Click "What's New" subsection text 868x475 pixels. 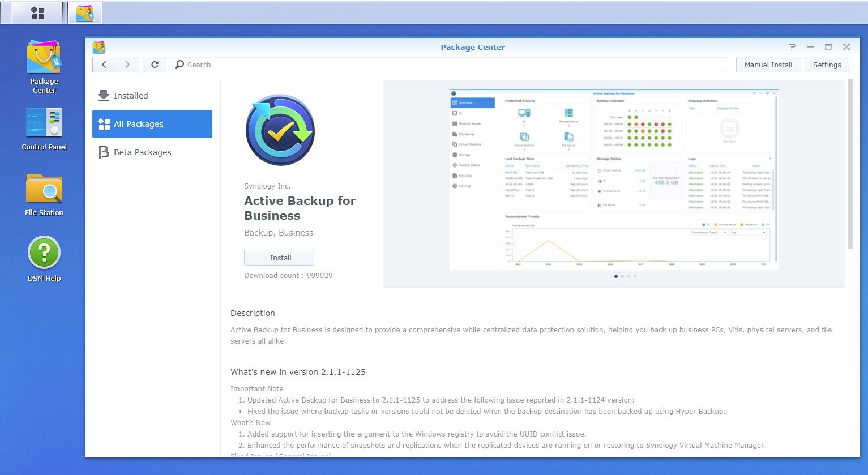point(250,422)
